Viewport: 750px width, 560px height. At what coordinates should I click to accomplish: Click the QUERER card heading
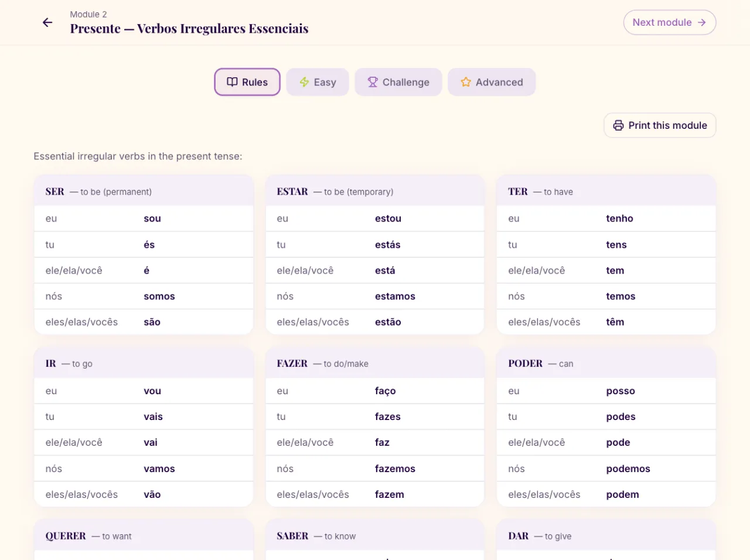pos(66,536)
